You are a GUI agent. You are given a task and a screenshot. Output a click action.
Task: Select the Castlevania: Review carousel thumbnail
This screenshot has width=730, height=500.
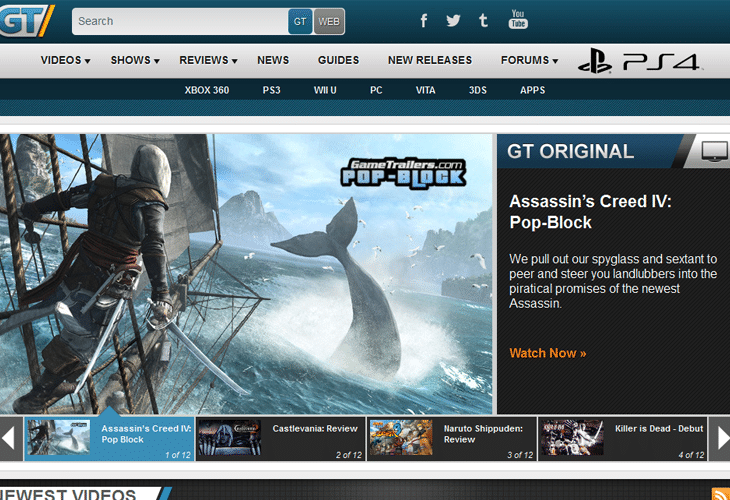point(229,438)
